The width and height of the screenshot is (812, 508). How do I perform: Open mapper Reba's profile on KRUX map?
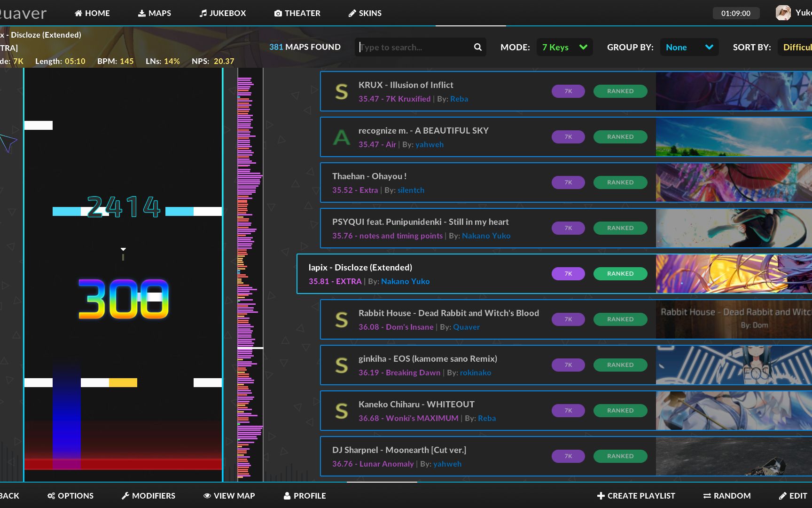pyautogui.click(x=459, y=99)
